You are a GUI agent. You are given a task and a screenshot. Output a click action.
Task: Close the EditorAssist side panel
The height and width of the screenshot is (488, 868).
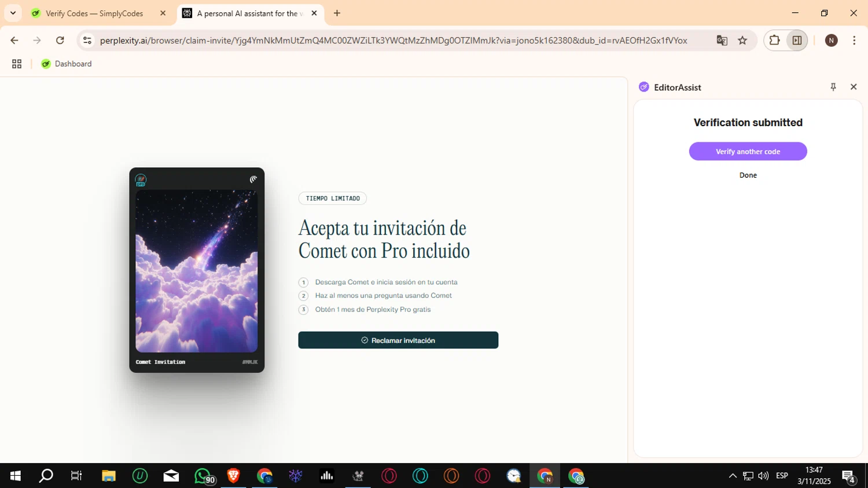pyautogui.click(x=854, y=87)
